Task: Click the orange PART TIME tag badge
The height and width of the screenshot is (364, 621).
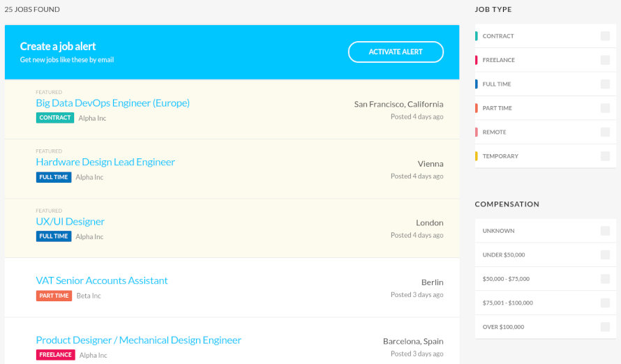Action: (x=54, y=296)
